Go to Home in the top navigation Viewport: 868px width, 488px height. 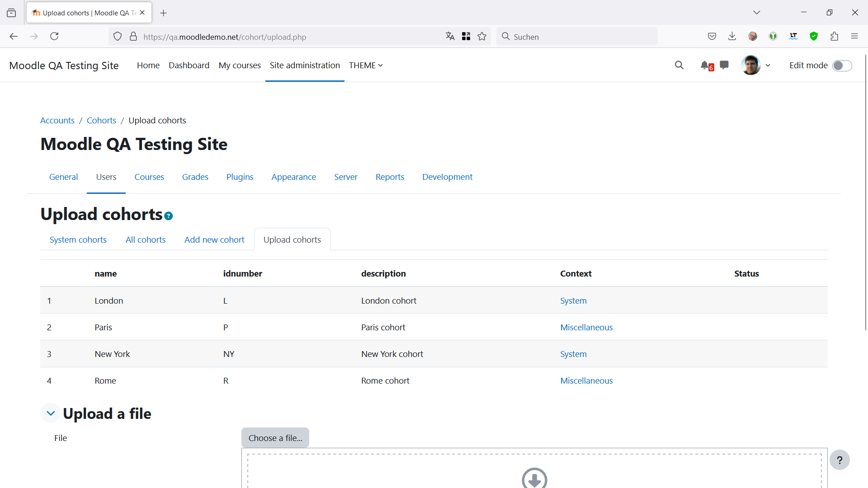click(x=148, y=66)
